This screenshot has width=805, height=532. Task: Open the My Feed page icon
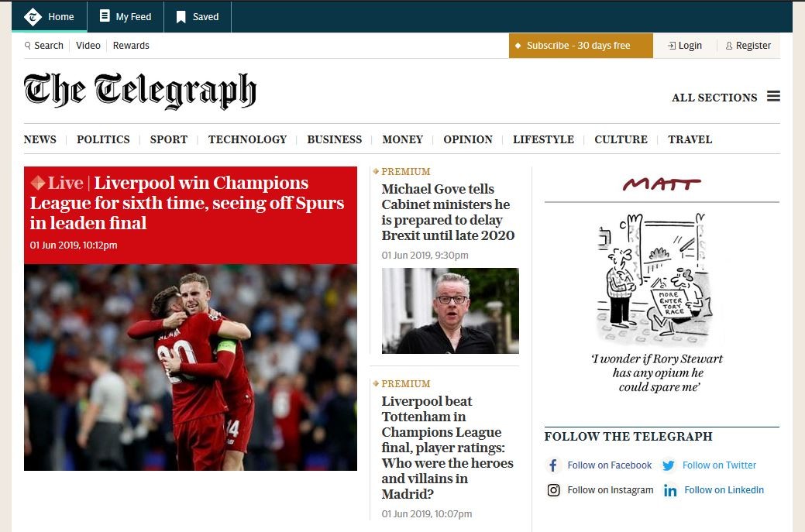[x=105, y=16]
